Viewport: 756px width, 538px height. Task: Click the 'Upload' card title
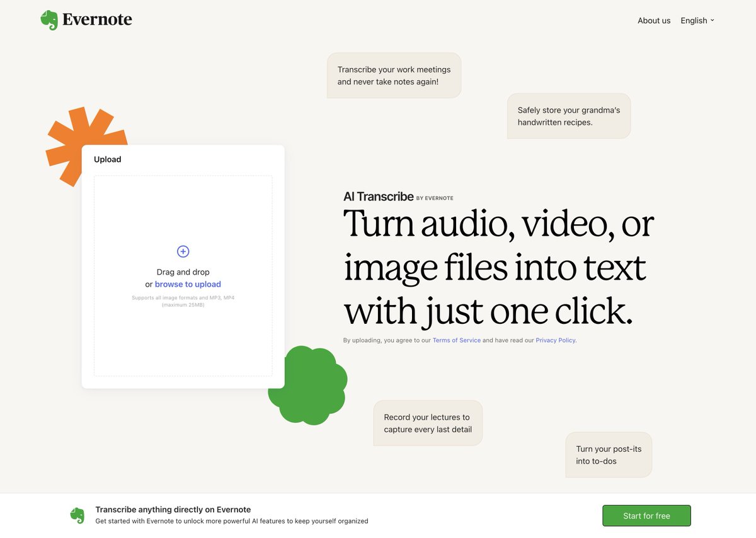click(x=107, y=159)
